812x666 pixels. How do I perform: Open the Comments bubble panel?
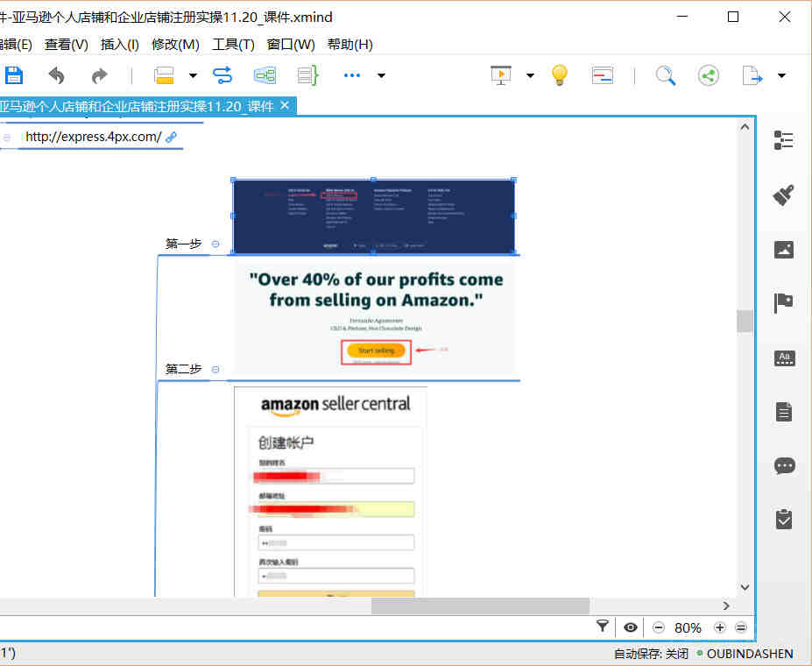pos(785,465)
